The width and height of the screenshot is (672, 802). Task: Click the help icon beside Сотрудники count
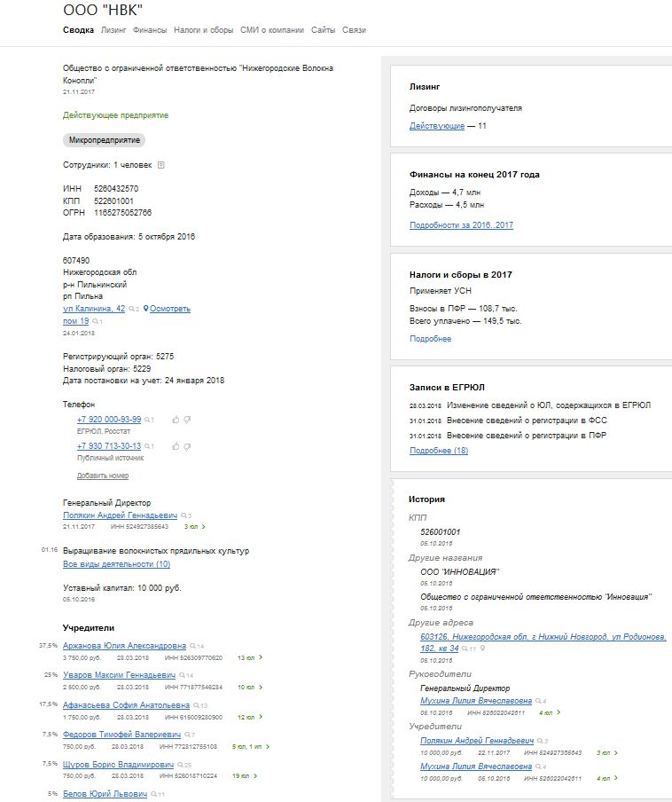tap(161, 165)
